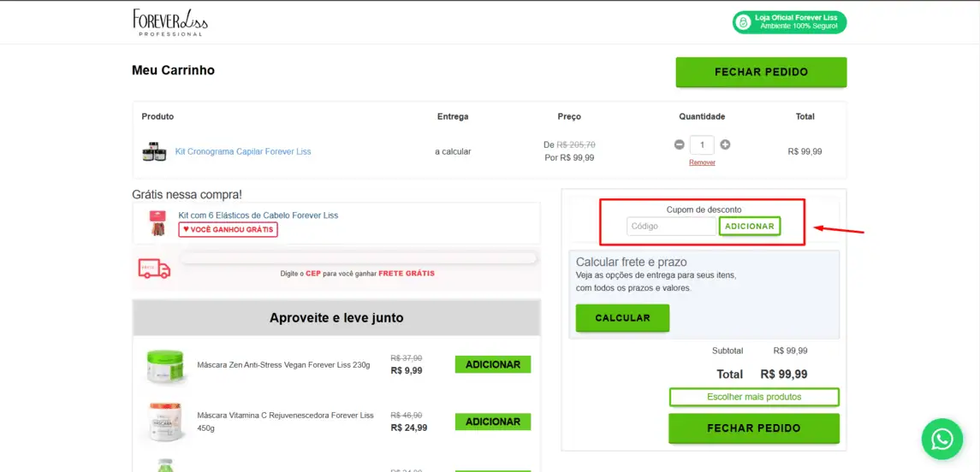
Task: Click the Máscara Zen Anti-Stress product image
Action: [165, 365]
